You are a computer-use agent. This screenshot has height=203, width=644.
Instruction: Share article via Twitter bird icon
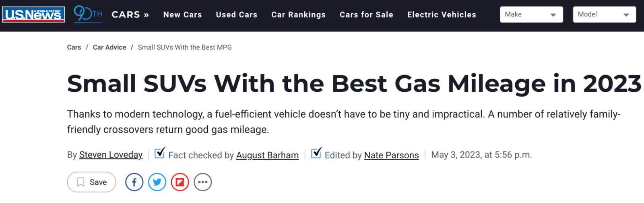157,182
